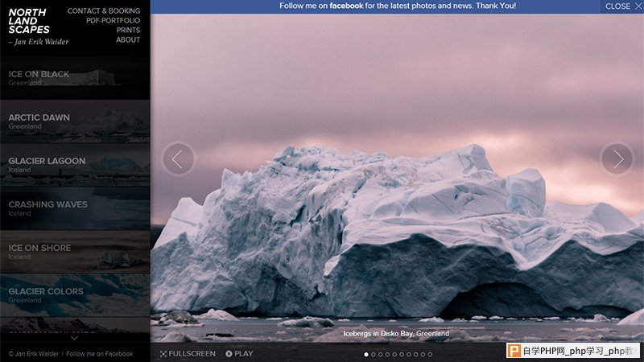The width and height of the screenshot is (644, 362).
Task: Jump to the ninth slide indicator dot
Action: click(x=423, y=355)
